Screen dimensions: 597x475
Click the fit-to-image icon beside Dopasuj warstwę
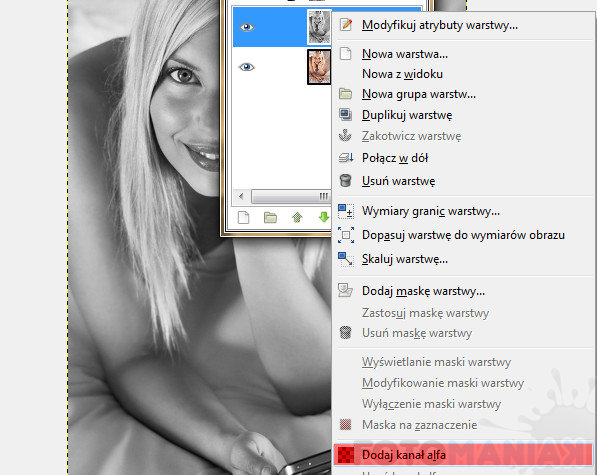pyautogui.click(x=346, y=235)
